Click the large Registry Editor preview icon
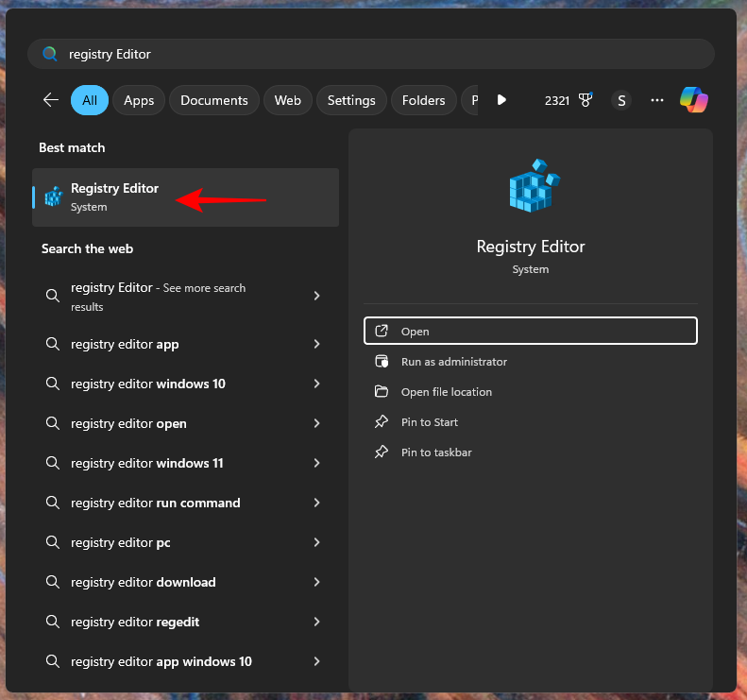 coord(531,185)
